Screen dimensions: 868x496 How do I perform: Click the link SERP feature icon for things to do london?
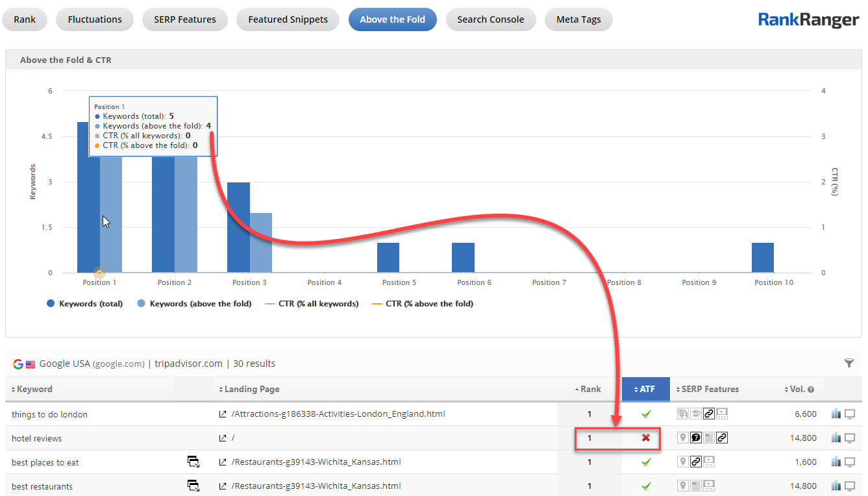(710, 414)
